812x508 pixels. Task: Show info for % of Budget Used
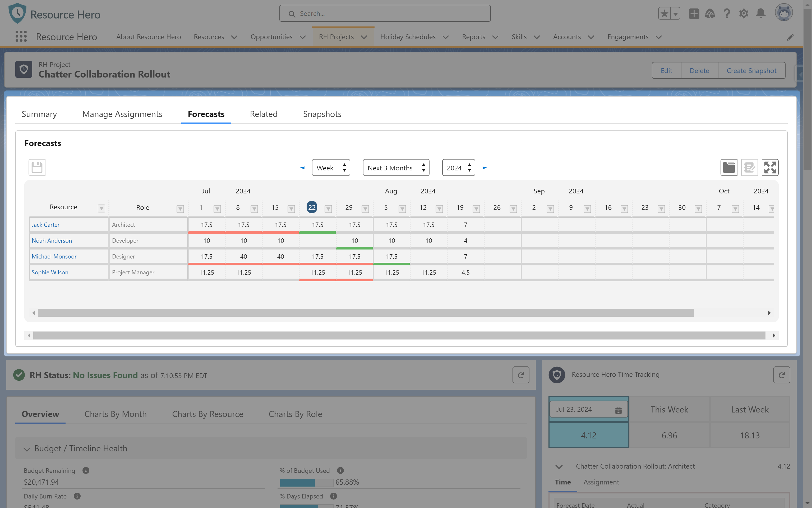point(340,470)
